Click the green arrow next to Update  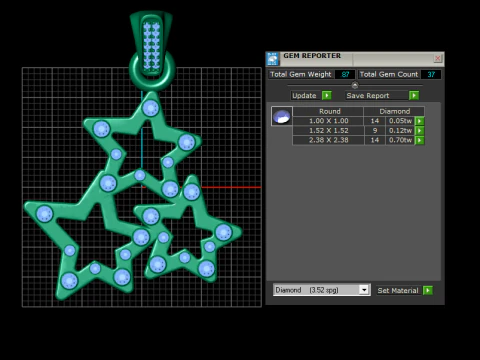coord(327,96)
